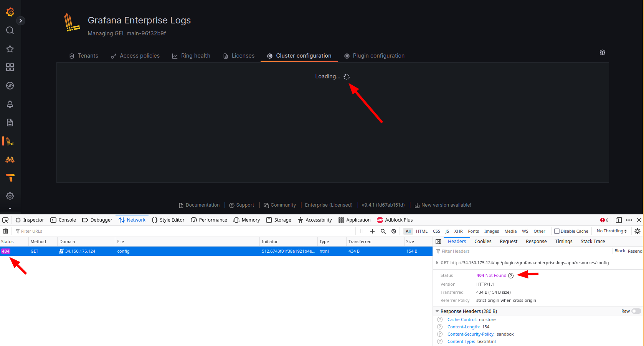The width and height of the screenshot is (644, 346).
Task: Select the Starred dashboards icon
Action: pyautogui.click(x=10, y=49)
